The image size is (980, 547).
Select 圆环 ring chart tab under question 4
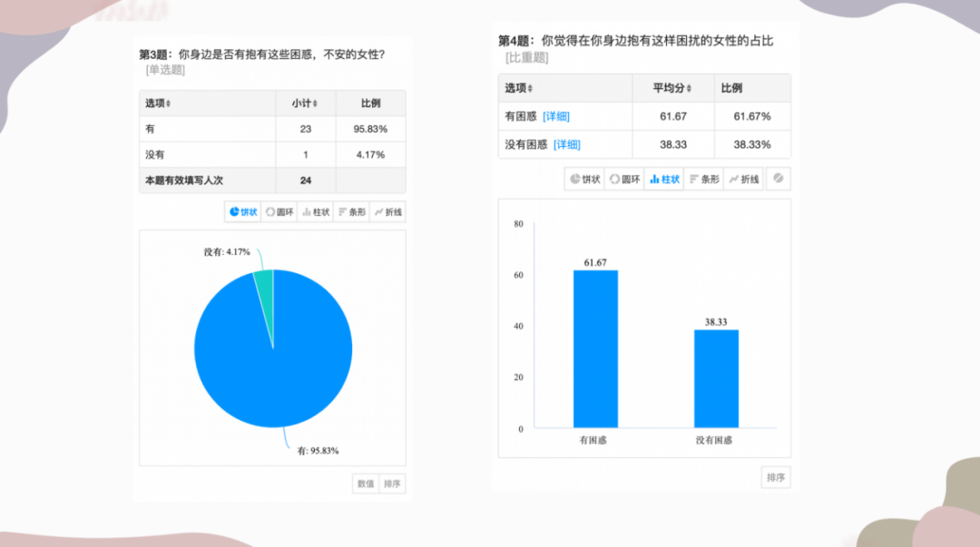pos(624,179)
